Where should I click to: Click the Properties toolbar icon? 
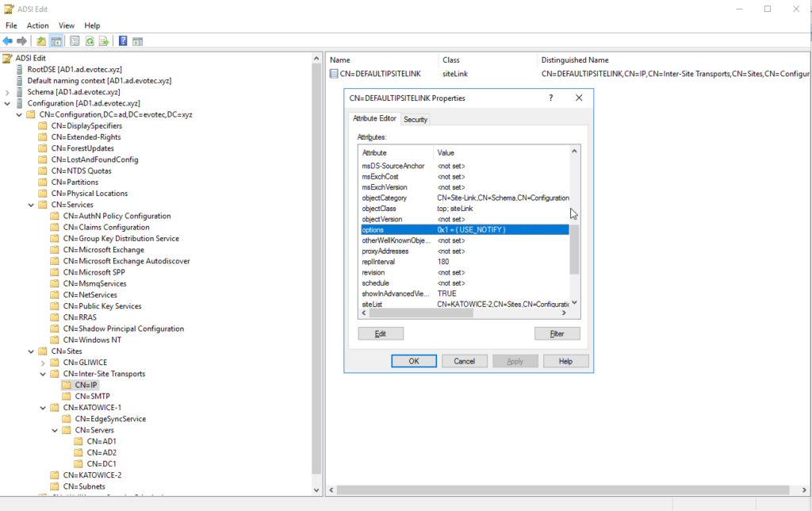click(75, 40)
